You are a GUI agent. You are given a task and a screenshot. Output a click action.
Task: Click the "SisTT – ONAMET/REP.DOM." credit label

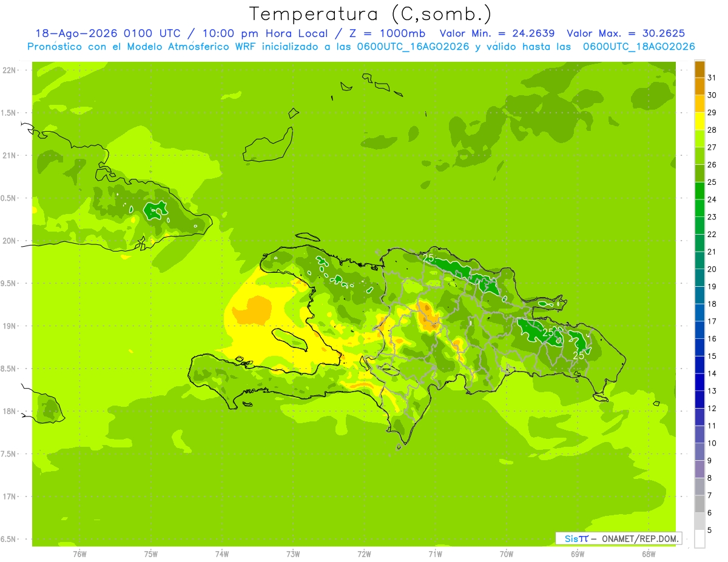coord(618,538)
